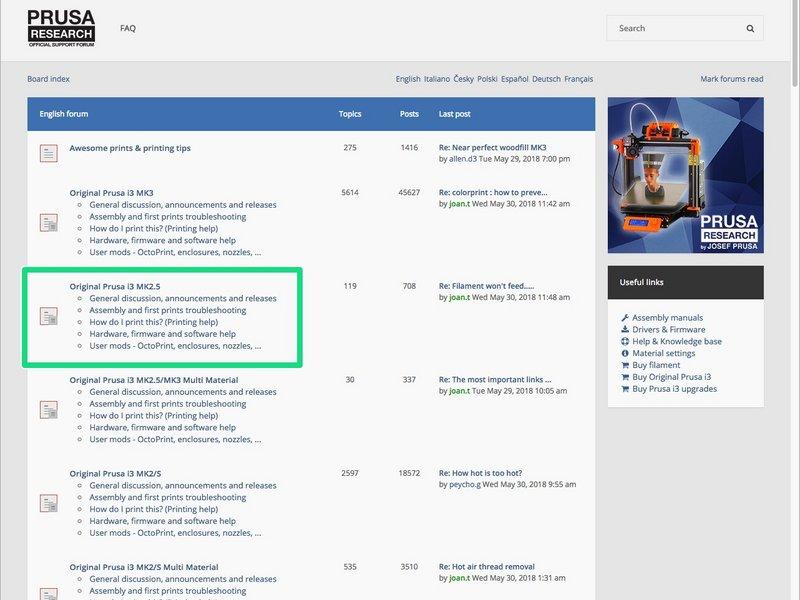
Task: Click Mark forums read
Action: (x=732, y=79)
